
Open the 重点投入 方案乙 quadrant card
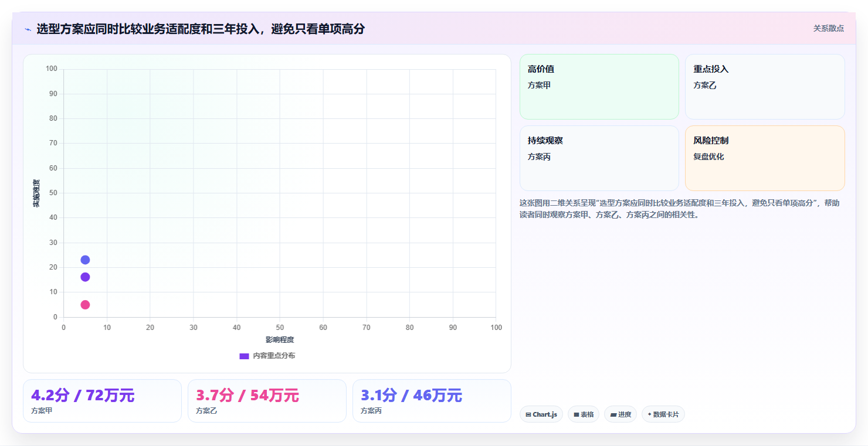pyautogui.click(x=765, y=87)
